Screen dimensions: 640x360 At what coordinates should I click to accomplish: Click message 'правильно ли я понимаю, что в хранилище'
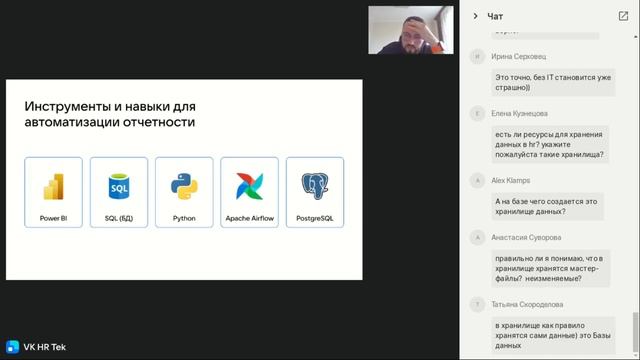tap(550, 269)
